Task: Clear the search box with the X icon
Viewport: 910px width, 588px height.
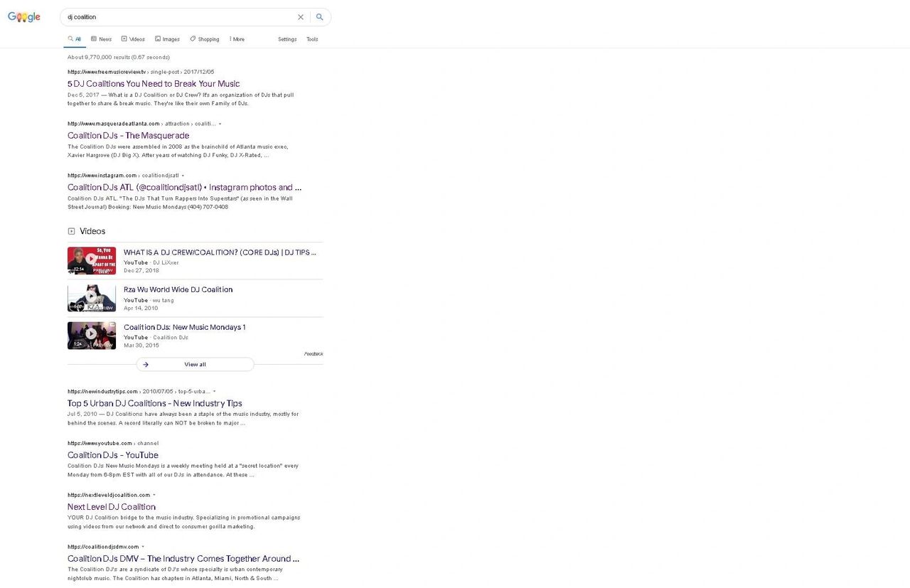Action: tap(301, 17)
